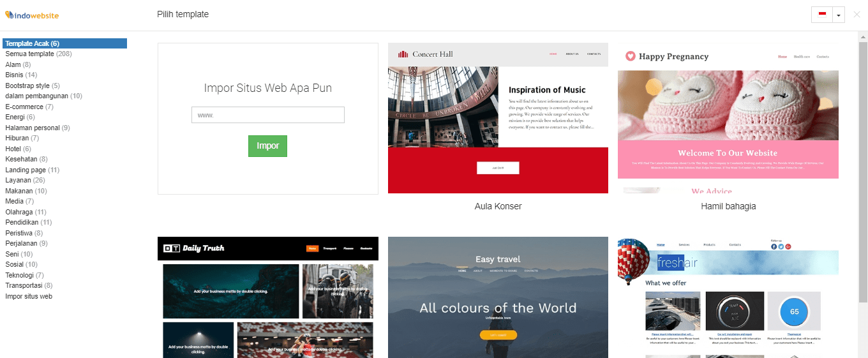Click the green Impor button
Image resolution: width=868 pixels, height=358 pixels.
tap(267, 146)
